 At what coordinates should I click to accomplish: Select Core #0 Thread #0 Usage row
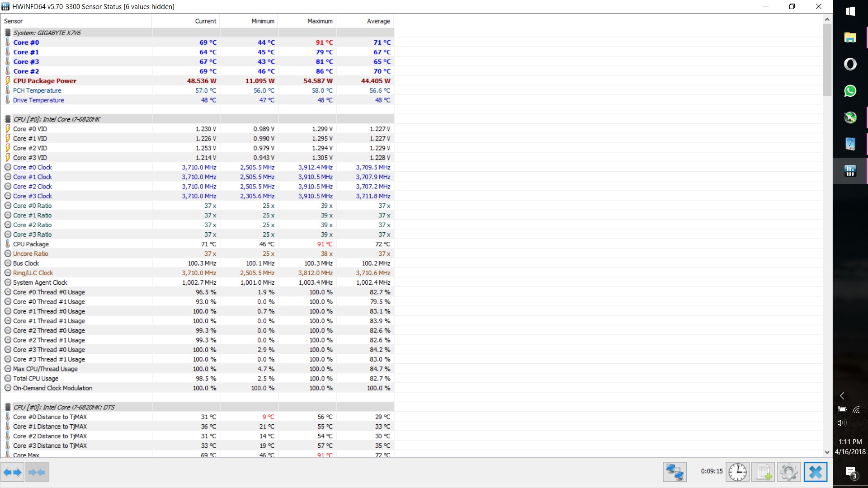197,292
